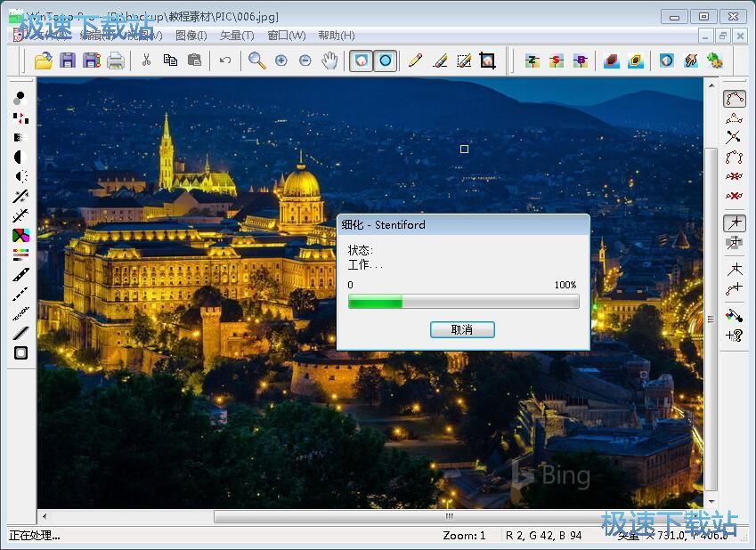Click the crop frame tool icon
The width and height of the screenshot is (756, 550).
pyautogui.click(x=487, y=61)
